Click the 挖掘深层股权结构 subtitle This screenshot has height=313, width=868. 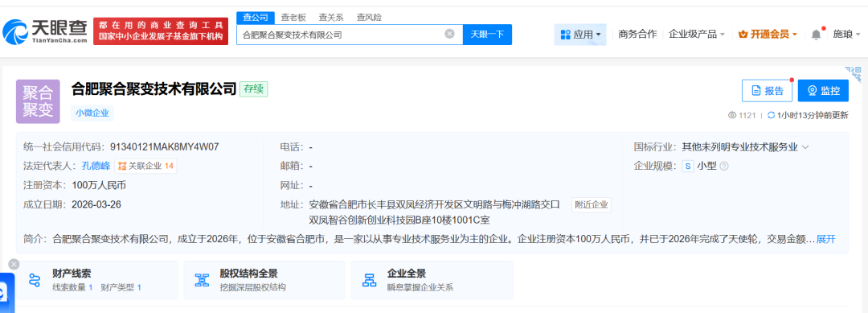[x=253, y=287]
